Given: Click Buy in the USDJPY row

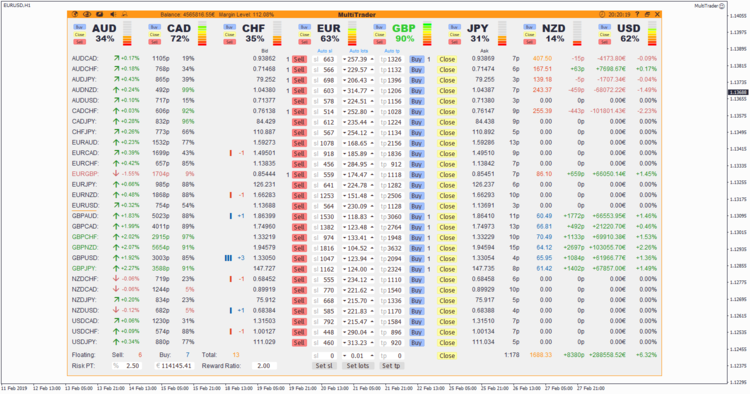Looking at the screenshot, I should [417, 343].
